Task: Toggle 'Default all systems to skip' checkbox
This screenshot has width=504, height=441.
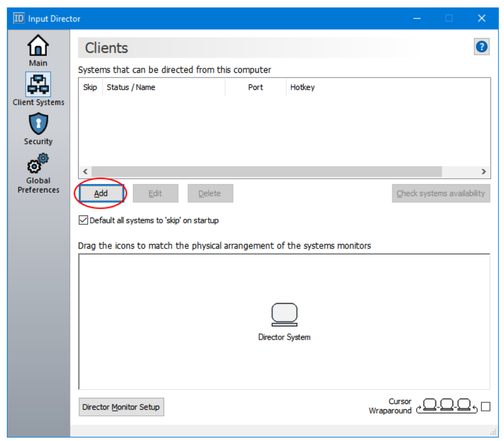Action: coord(83,220)
